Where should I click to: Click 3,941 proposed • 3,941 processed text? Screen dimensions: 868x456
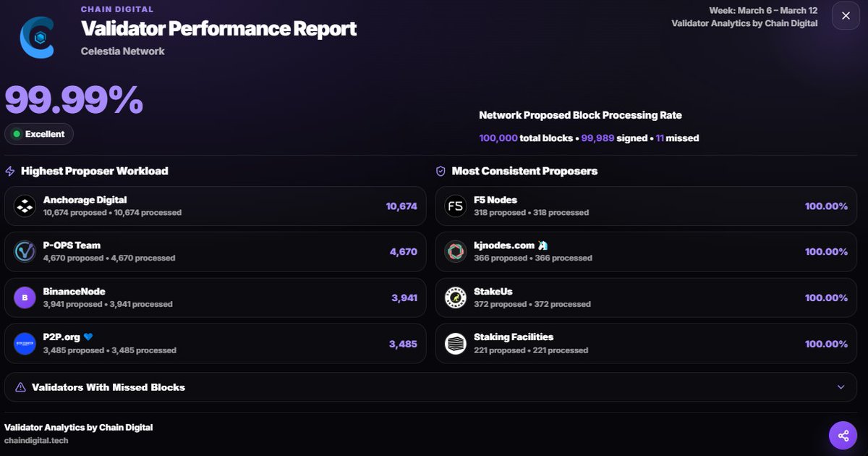(x=108, y=304)
